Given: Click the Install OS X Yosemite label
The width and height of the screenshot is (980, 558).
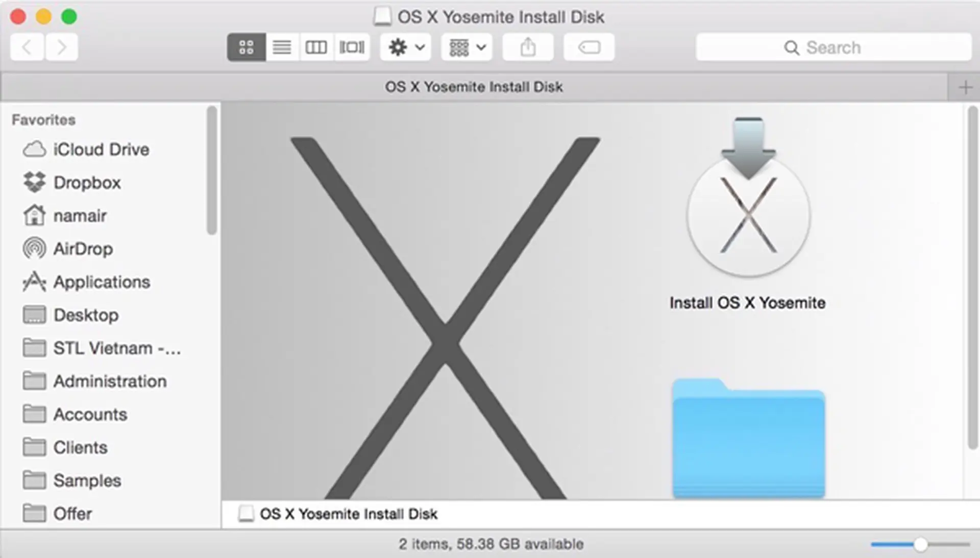Looking at the screenshot, I should (x=747, y=303).
